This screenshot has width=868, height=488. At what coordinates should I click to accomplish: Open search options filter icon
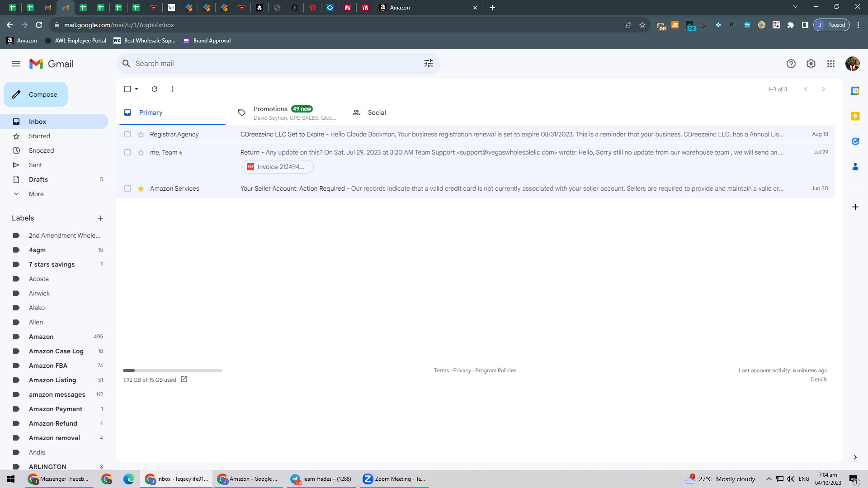[x=429, y=64]
